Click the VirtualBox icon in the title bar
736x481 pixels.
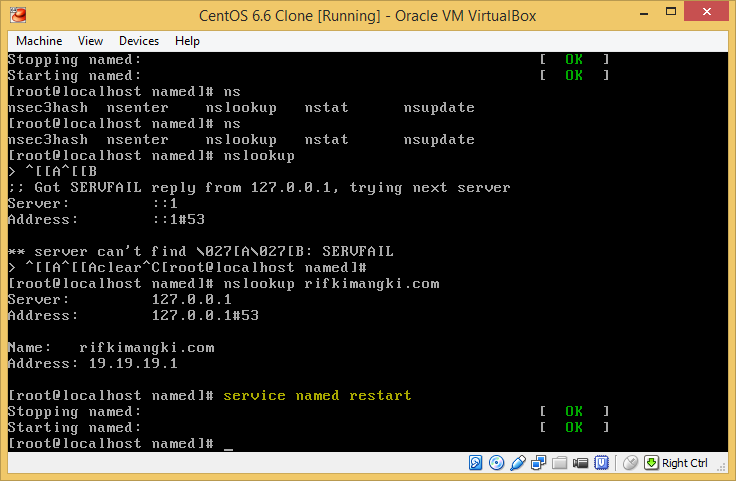coord(18,15)
